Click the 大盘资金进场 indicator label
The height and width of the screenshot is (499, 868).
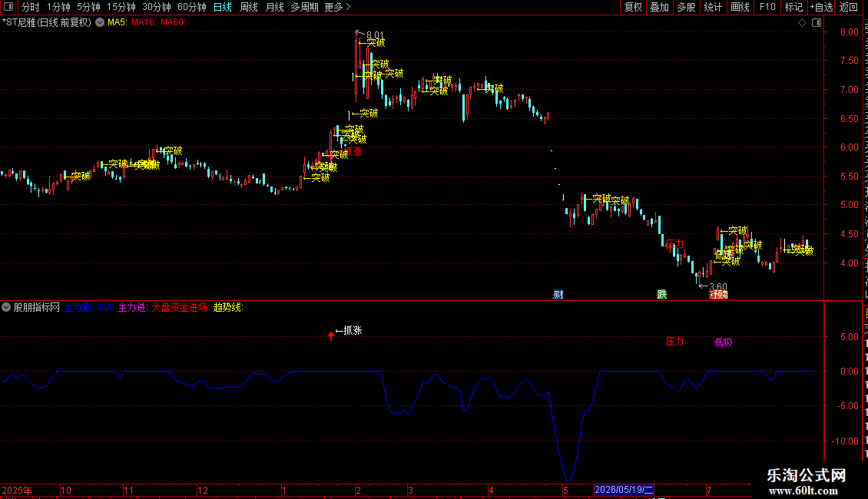coord(181,307)
